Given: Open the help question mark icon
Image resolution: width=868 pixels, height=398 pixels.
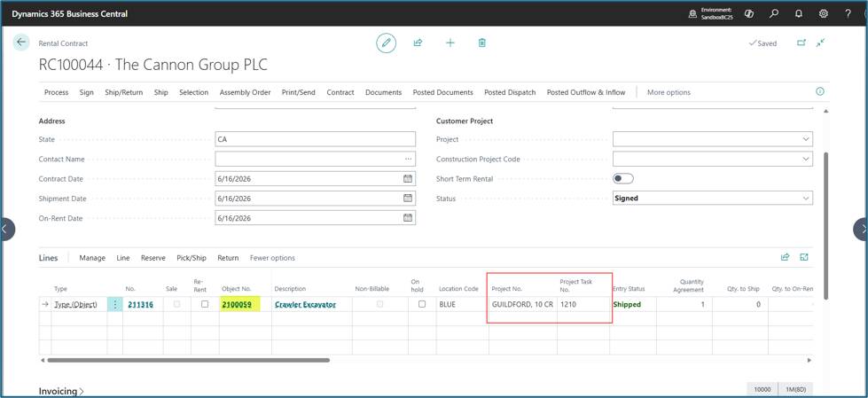Looking at the screenshot, I should click(848, 14).
